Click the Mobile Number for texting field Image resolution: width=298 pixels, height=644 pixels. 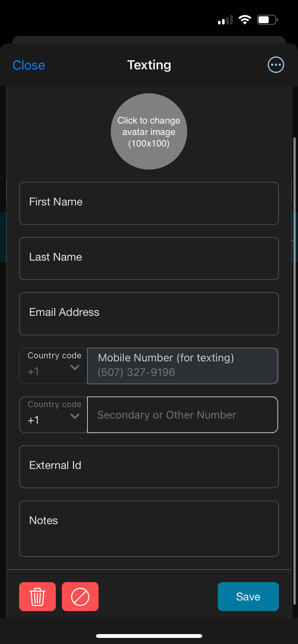point(183,366)
